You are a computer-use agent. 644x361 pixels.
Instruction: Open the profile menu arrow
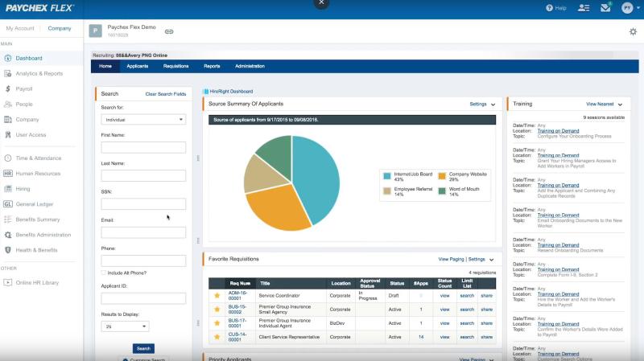pos(638,8)
